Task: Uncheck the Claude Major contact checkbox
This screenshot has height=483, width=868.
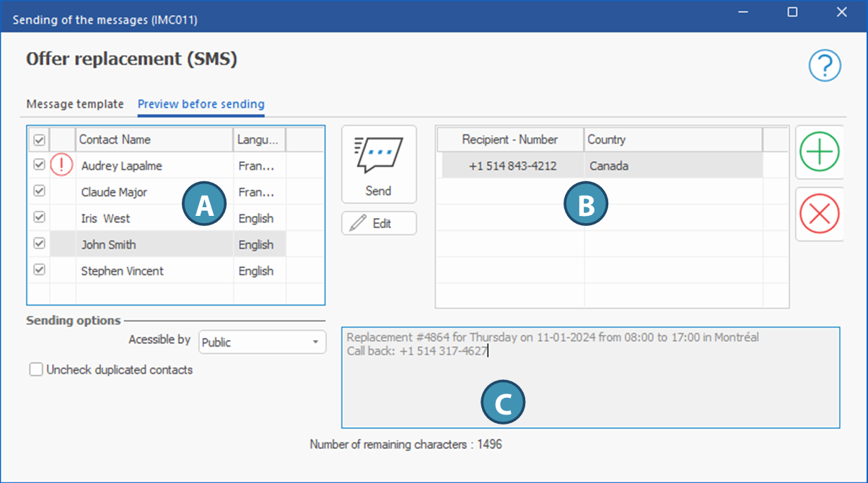Action: click(x=40, y=191)
